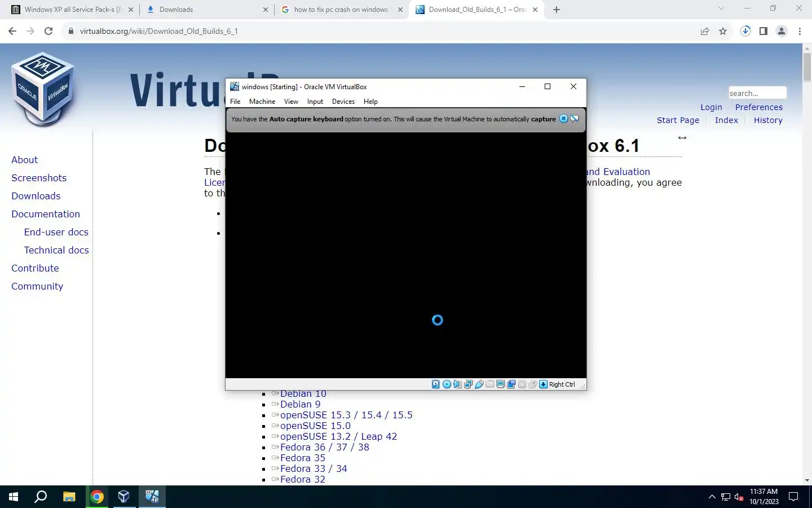Image resolution: width=812 pixels, height=508 pixels.
Task: Open the VM Machine menu
Action: (262, 102)
